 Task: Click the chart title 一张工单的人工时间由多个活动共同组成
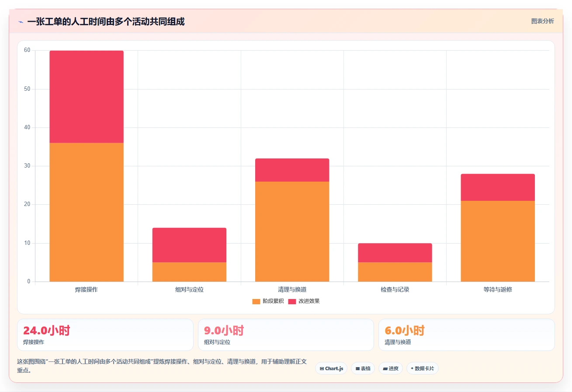[106, 21]
